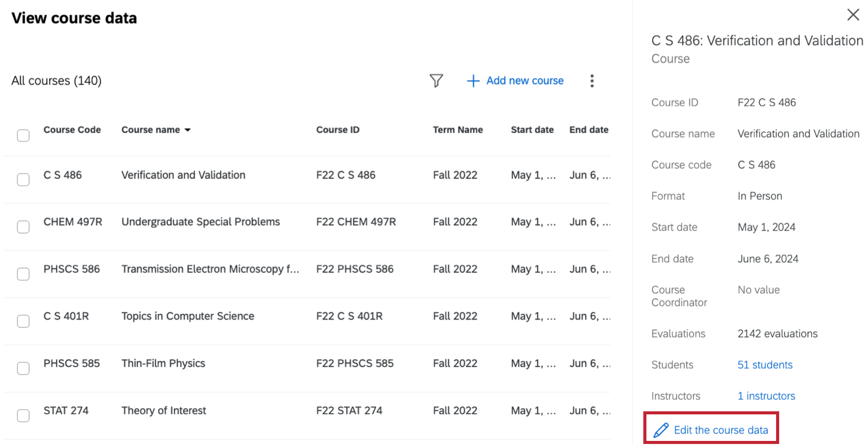Select the Topics in Computer Science row
Screen dimensions: 868x445
(187, 316)
